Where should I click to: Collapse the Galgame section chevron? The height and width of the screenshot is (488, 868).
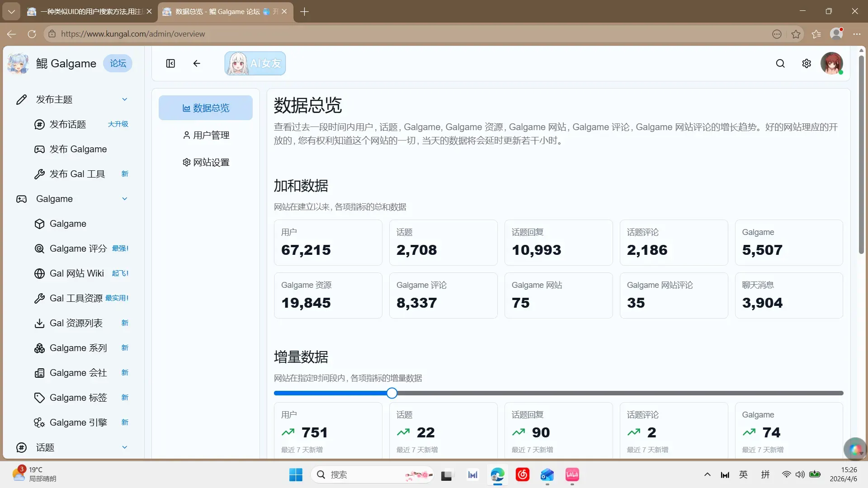pos(125,199)
